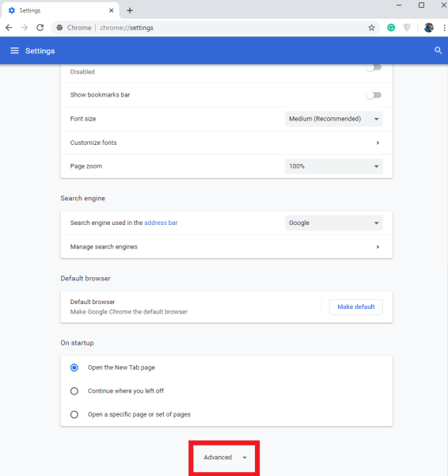Click the browser back arrow
The width and height of the screenshot is (448, 476).
9,28
